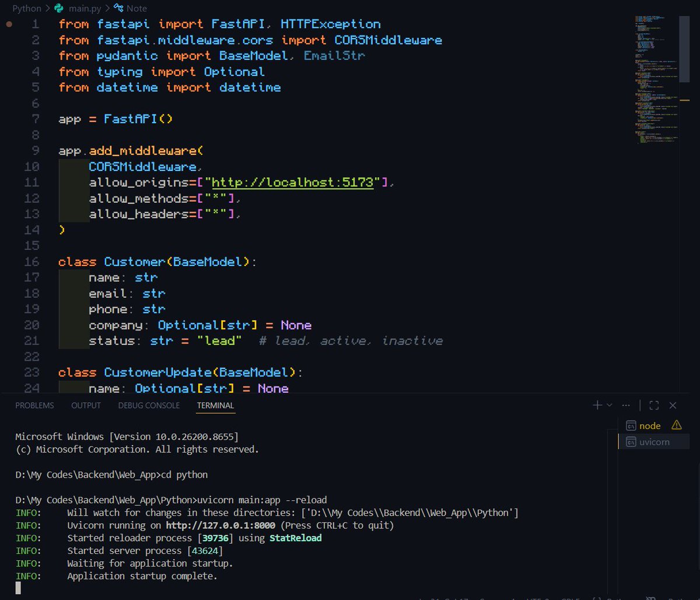
Task: Open http://127.0.0.1:8000 link in terminal
Action: point(220,525)
